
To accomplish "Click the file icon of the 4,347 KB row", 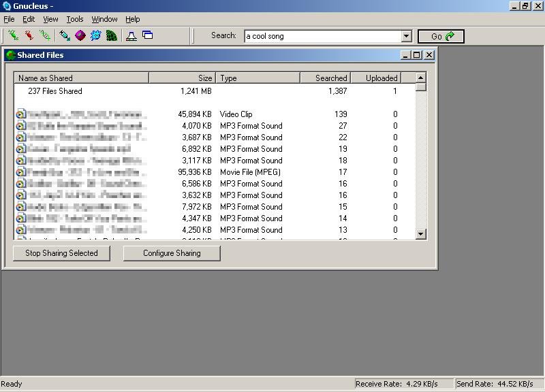I will 21,218.
